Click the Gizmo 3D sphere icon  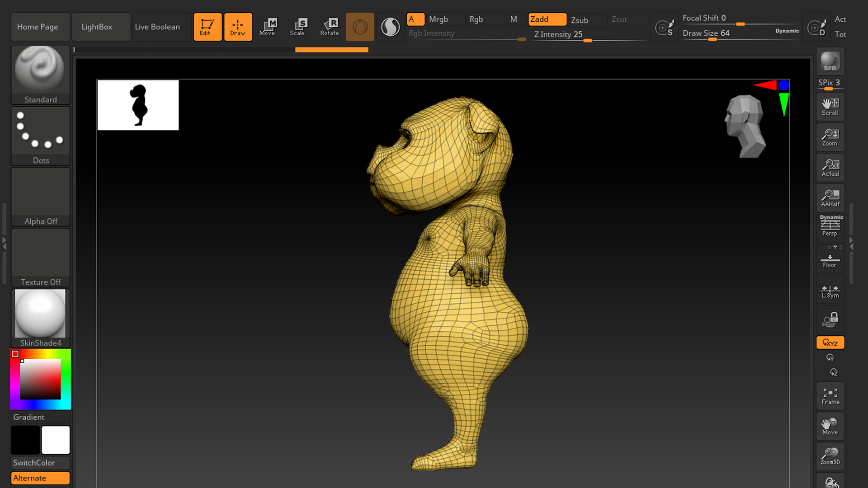[360, 27]
